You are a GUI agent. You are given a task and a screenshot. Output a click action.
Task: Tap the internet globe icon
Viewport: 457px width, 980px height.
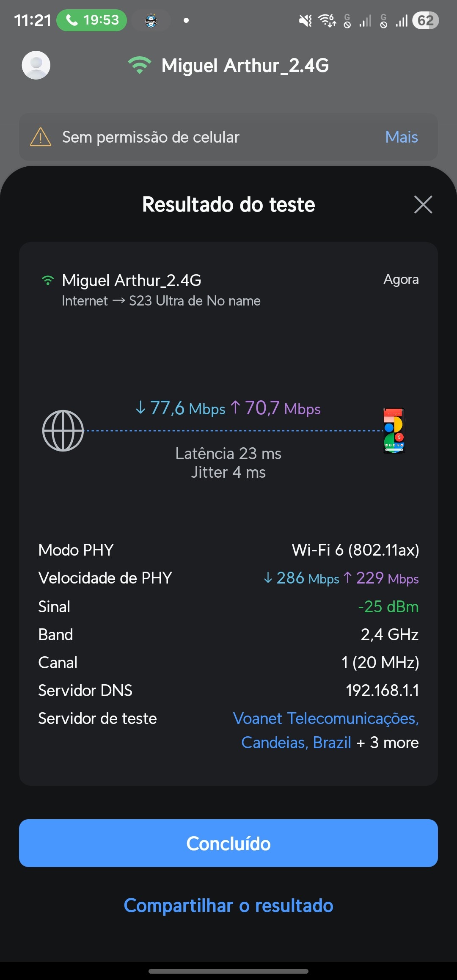point(63,431)
